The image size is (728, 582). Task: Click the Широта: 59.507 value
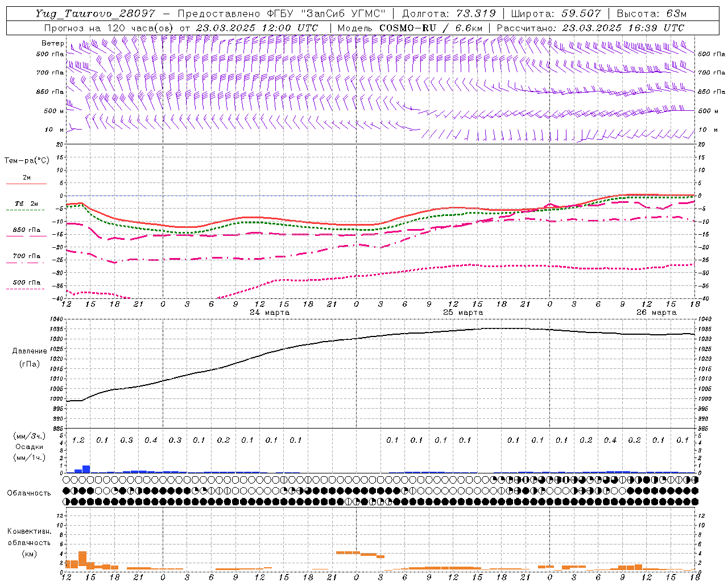pyautogui.click(x=556, y=14)
